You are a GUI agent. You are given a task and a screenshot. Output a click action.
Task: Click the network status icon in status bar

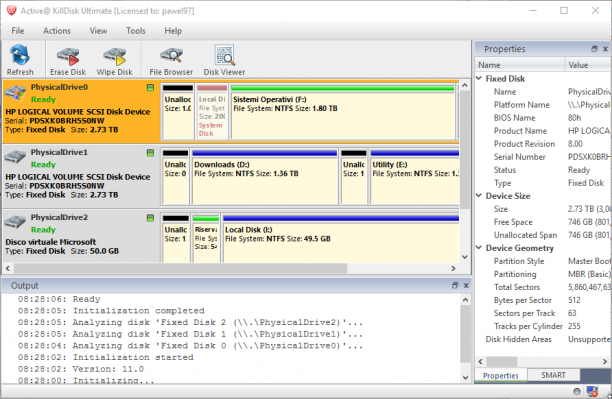[592, 391]
